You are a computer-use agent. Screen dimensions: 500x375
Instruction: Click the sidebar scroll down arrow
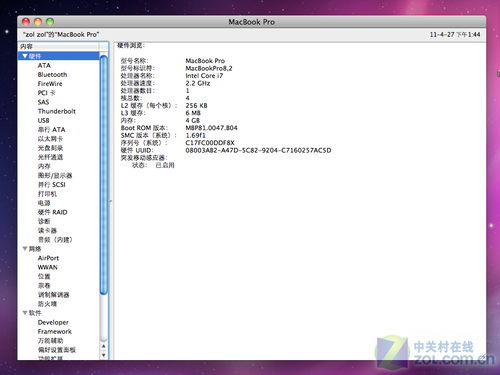click(x=104, y=355)
